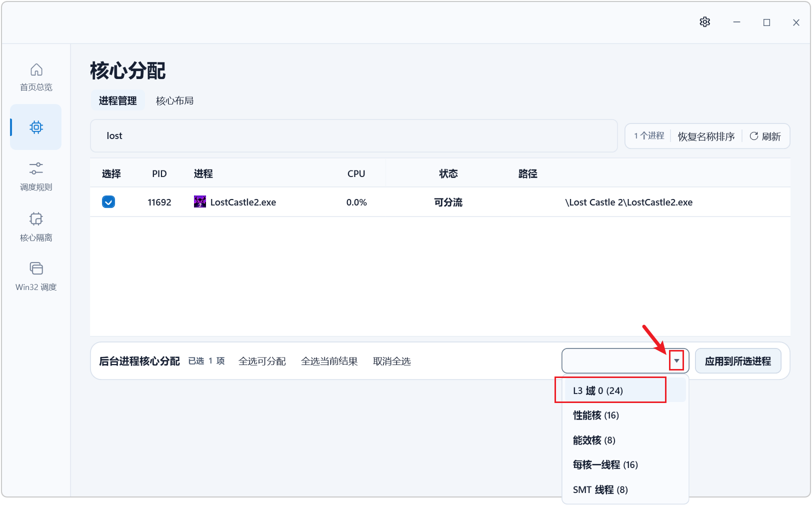The width and height of the screenshot is (812, 506).
Task: Click the LostCastle2.exe process icon
Action: point(200,202)
